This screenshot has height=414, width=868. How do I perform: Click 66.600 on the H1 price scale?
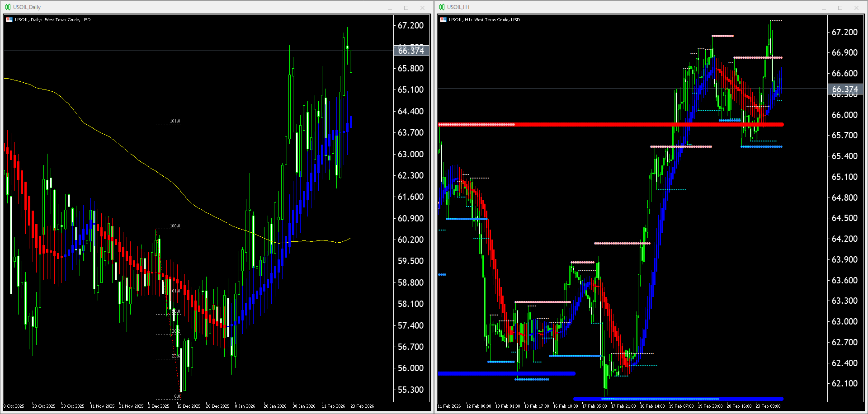[844, 74]
